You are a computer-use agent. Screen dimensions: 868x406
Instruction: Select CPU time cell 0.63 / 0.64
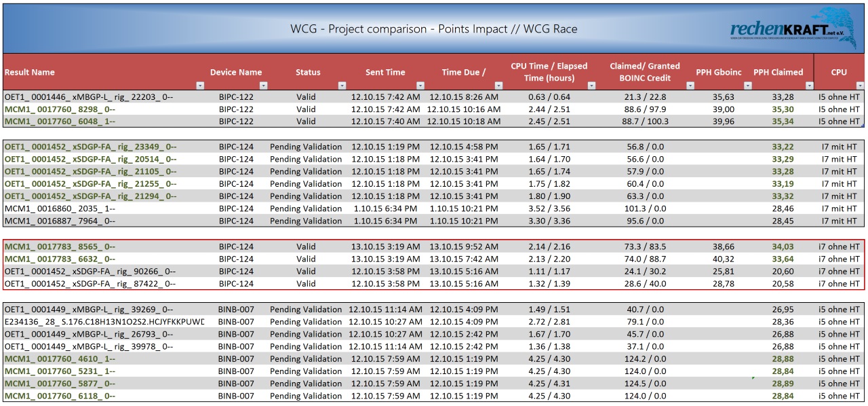click(x=549, y=97)
